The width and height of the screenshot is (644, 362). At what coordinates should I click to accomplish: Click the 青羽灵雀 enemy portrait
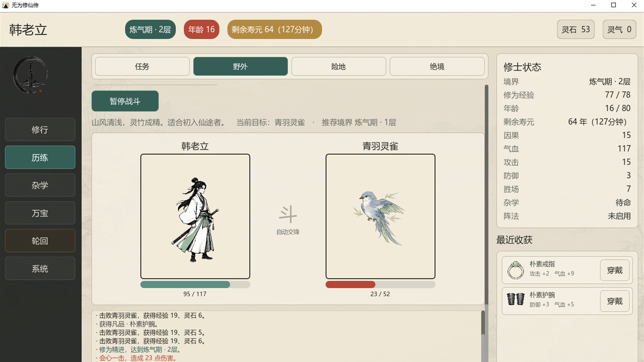point(380,216)
